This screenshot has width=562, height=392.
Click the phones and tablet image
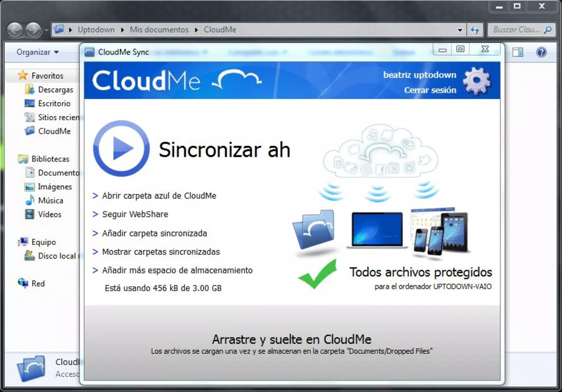440,231
